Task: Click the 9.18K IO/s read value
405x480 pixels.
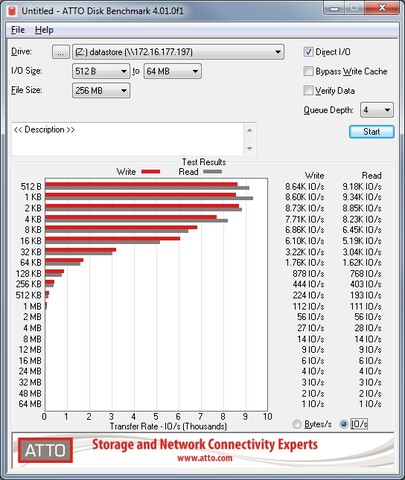Action: coord(362,187)
